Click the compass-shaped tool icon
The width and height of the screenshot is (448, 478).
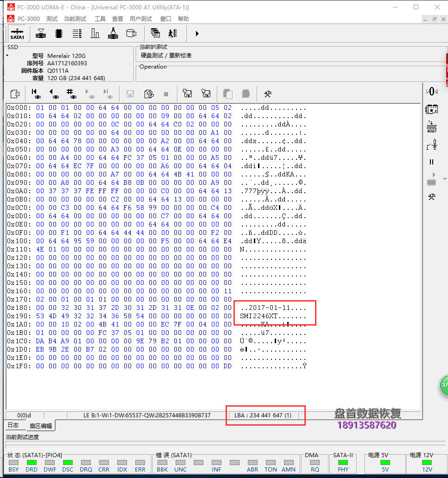113,33
